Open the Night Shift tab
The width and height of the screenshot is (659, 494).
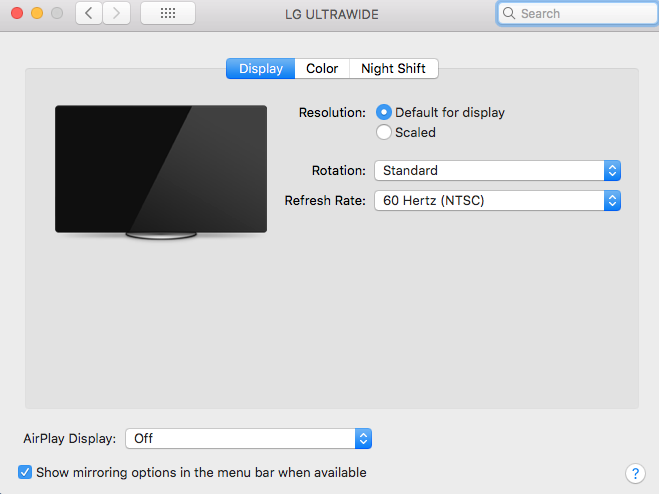(393, 69)
